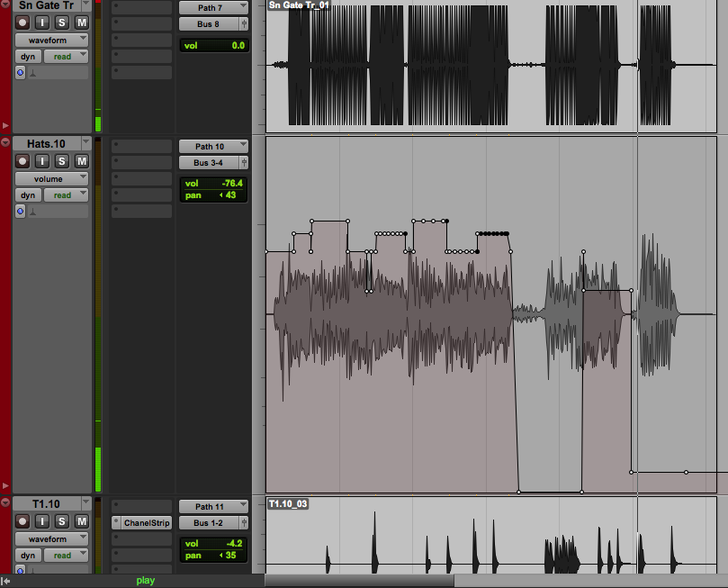Click Hats.10 pan 43 field

(213, 195)
